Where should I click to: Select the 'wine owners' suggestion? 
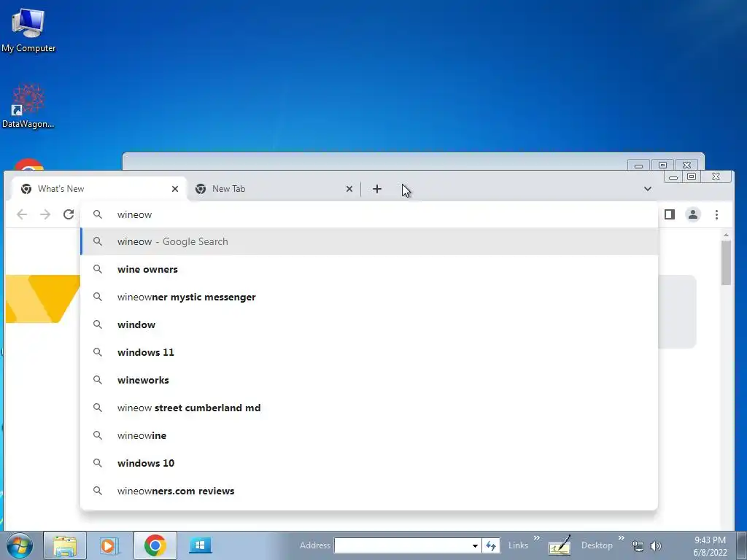(x=369, y=269)
